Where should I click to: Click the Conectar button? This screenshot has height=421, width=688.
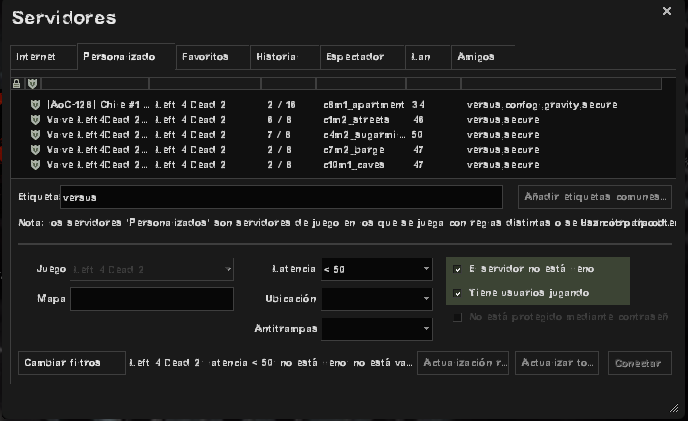640,363
